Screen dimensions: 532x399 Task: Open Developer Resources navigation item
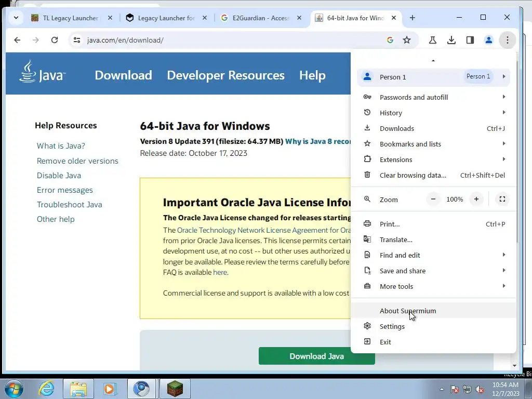pos(225,75)
